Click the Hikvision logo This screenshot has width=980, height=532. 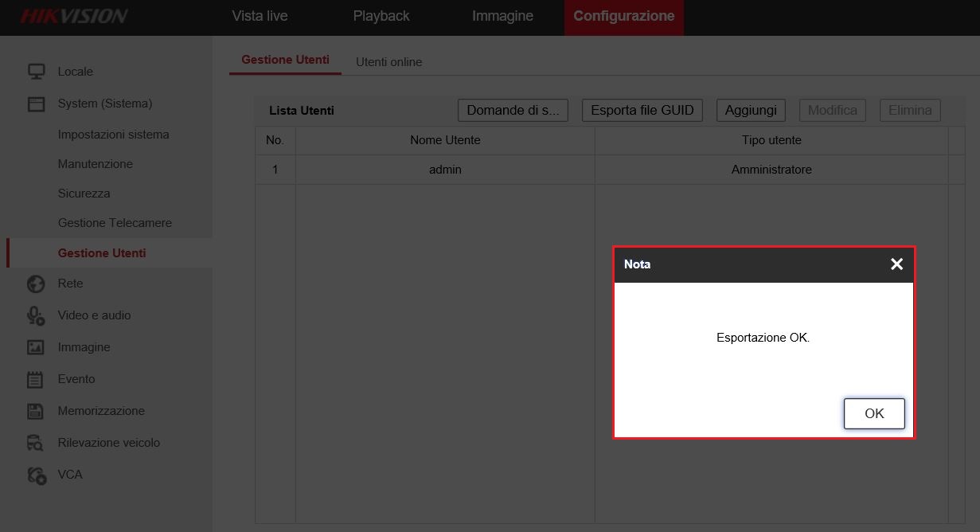(74, 16)
